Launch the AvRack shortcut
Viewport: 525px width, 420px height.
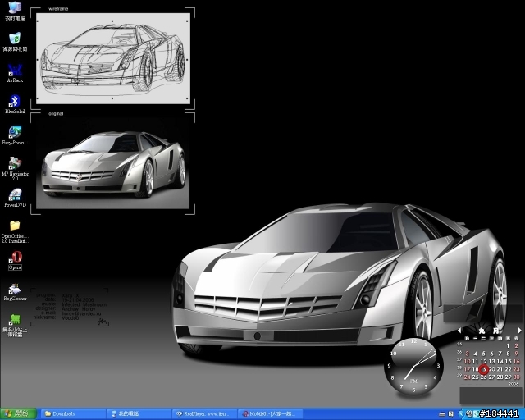(15, 73)
